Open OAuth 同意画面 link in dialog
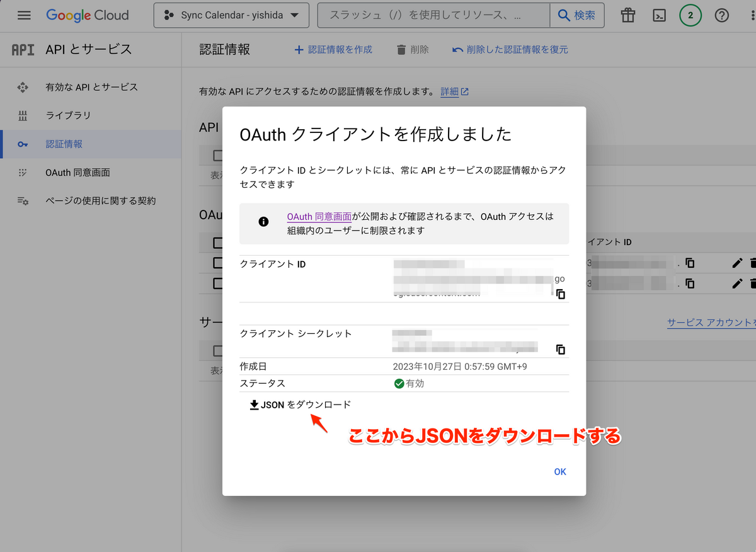756x552 pixels. 319,217
